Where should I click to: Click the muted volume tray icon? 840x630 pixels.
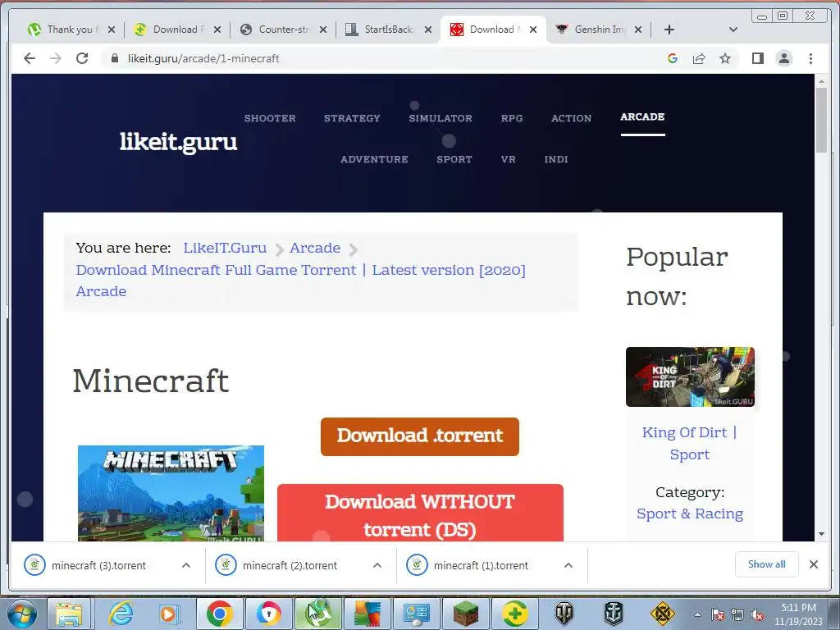[x=757, y=615]
